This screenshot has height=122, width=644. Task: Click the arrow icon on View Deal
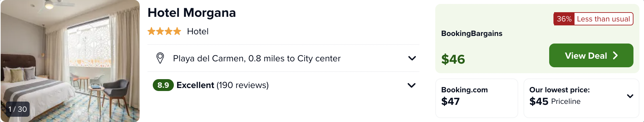pos(615,55)
